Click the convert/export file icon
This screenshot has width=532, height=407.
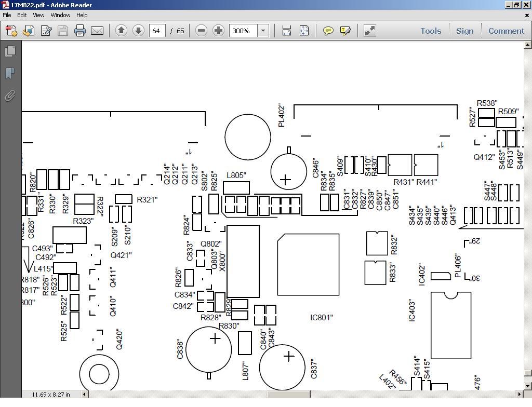coord(29,31)
